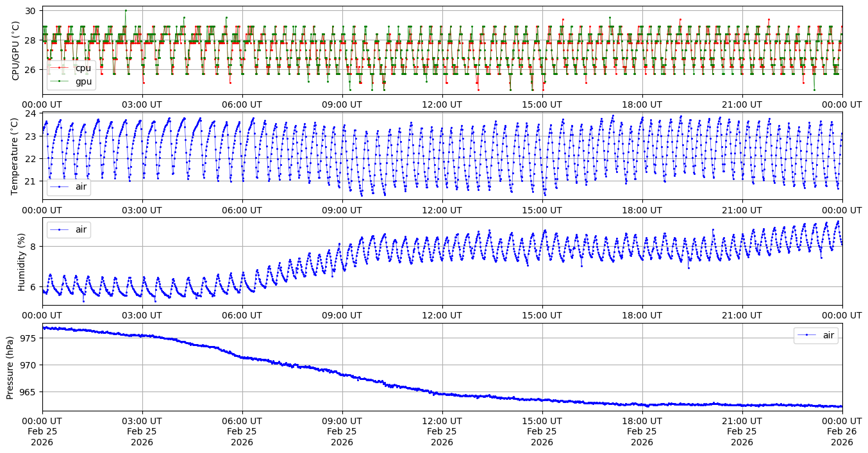The width and height of the screenshot is (868, 453).
Task: Click the Pressure (hPa) y-axis label
Action: 10,367
